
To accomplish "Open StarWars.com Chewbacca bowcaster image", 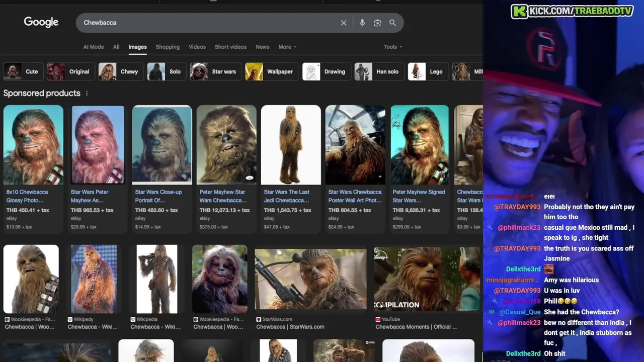I will click(311, 279).
